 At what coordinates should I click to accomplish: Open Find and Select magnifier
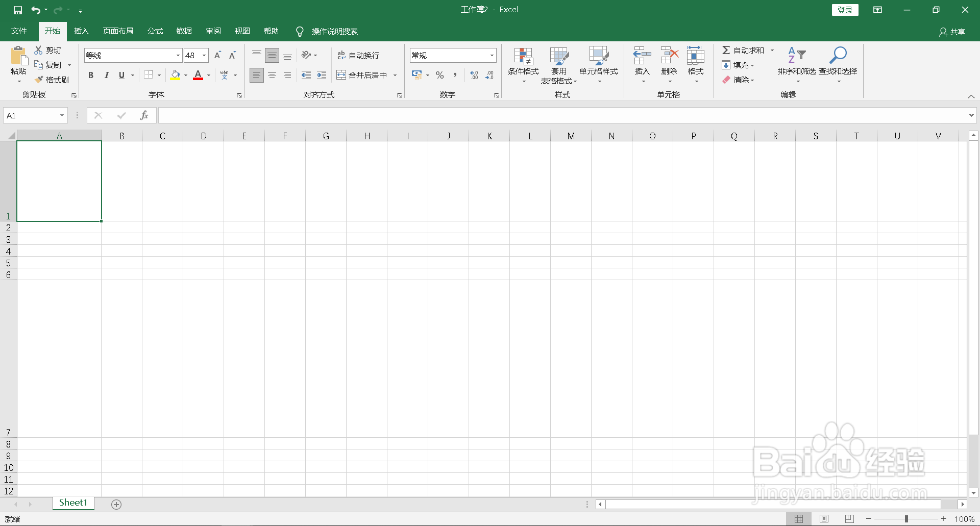(838, 55)
